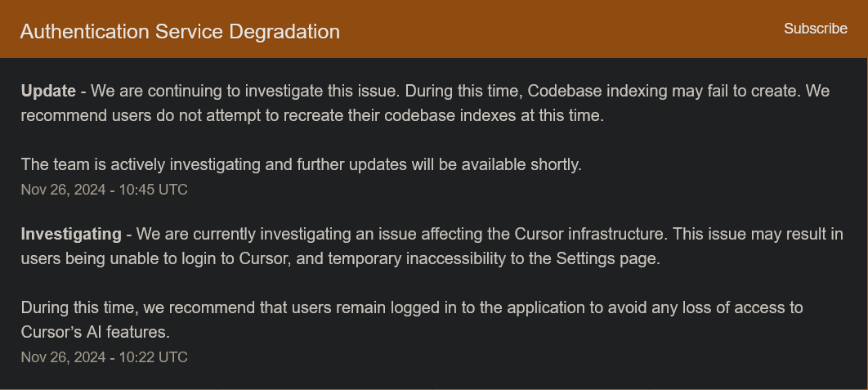Click the 'Cursor's AI features' text line
The width and height of the screenshot is (868, 390).
(95, 333)
